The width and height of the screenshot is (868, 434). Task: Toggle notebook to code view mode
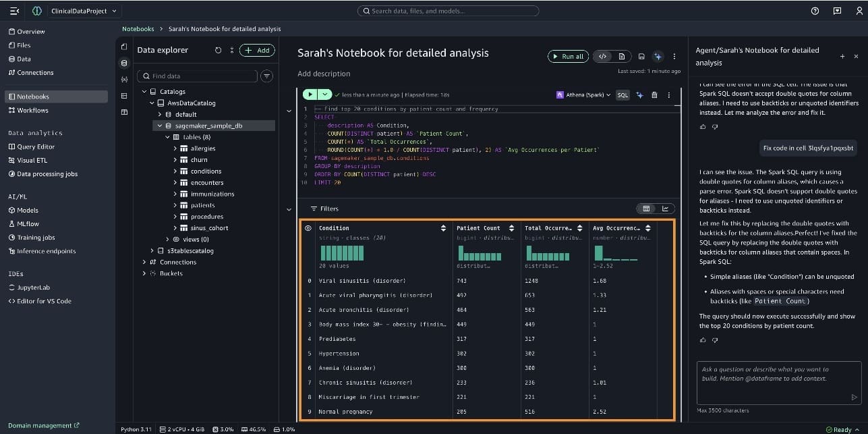point(604,57)
